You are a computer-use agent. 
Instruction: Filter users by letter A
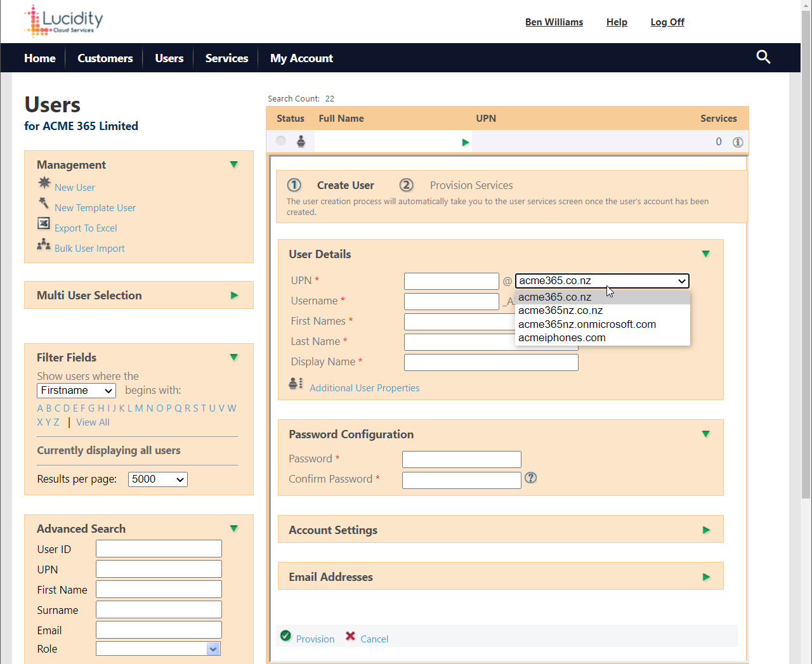(x=40, y=408)
